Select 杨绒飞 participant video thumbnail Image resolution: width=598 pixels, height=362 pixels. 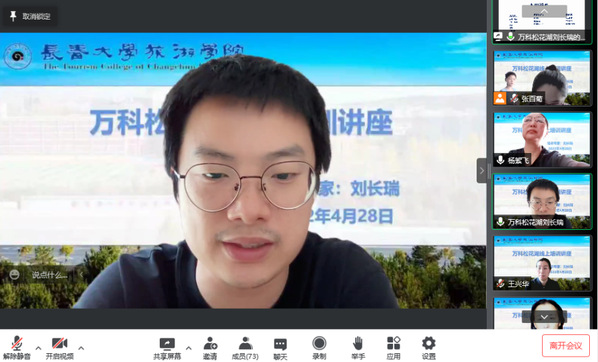click(542, 140)
